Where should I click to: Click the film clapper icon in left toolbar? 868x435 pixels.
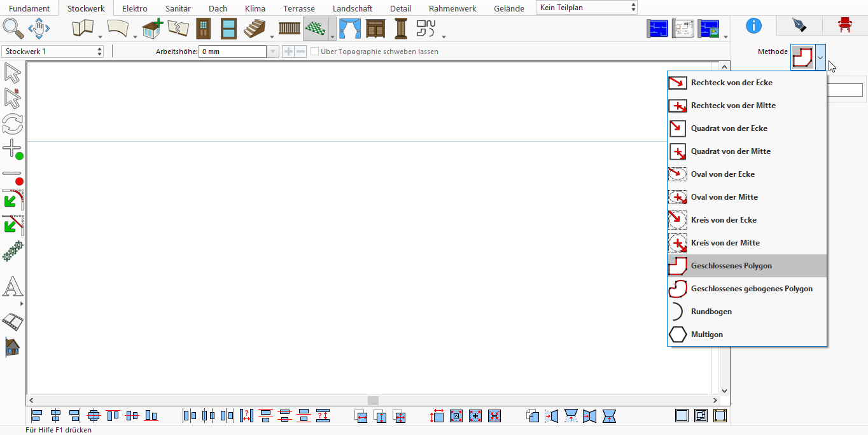(13, 322)
